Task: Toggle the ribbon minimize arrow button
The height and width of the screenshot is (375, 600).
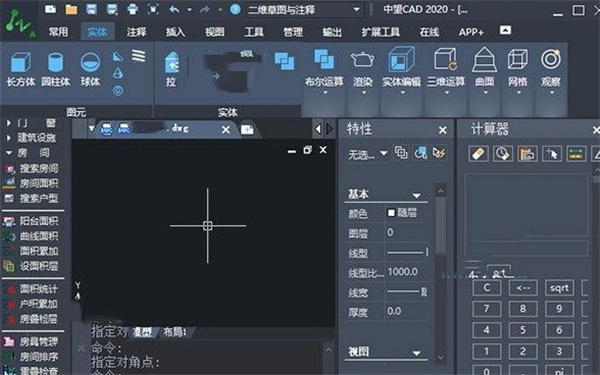Action: tap(505, 30)
